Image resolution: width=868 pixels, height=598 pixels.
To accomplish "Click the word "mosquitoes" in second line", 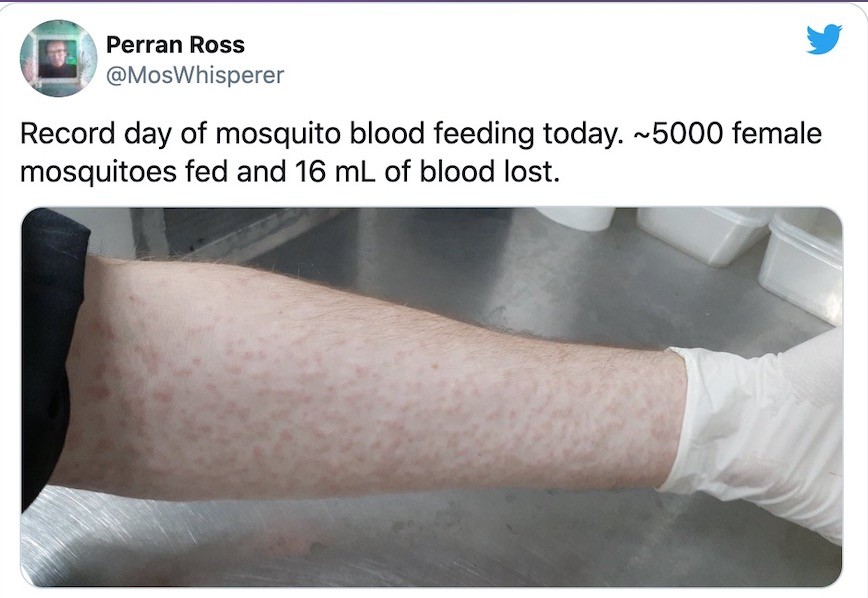I will [x=98, y=172].
